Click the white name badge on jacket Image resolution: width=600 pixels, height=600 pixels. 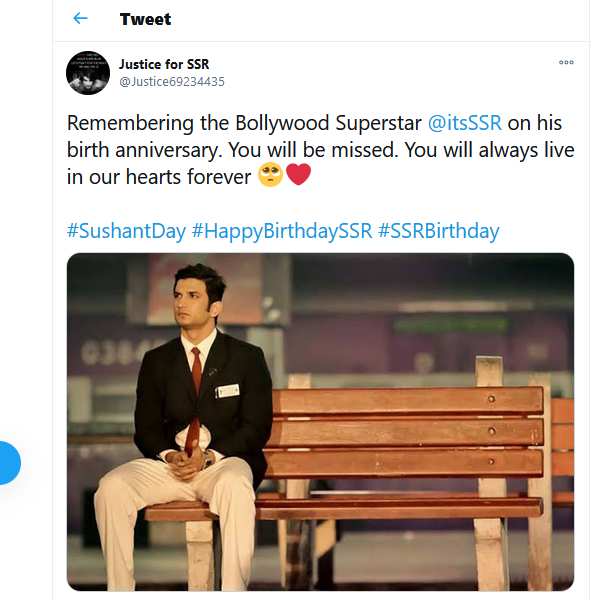click(x=228, y=391)
